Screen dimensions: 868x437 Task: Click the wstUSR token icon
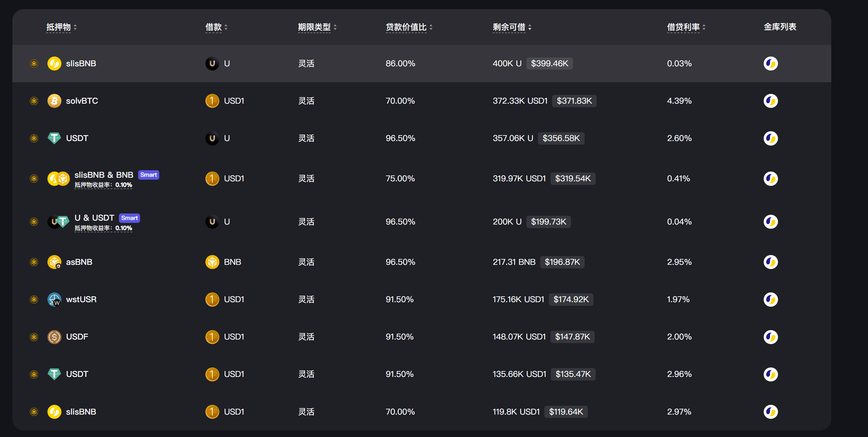54,299
